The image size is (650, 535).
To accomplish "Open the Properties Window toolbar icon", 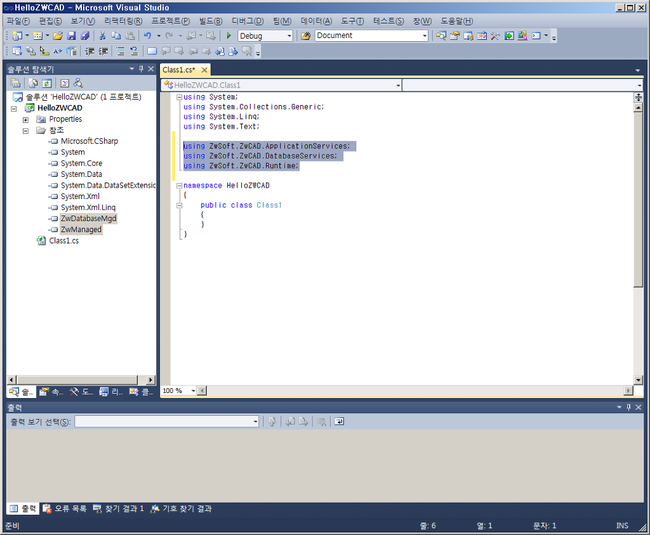I will tap(455, 36).
